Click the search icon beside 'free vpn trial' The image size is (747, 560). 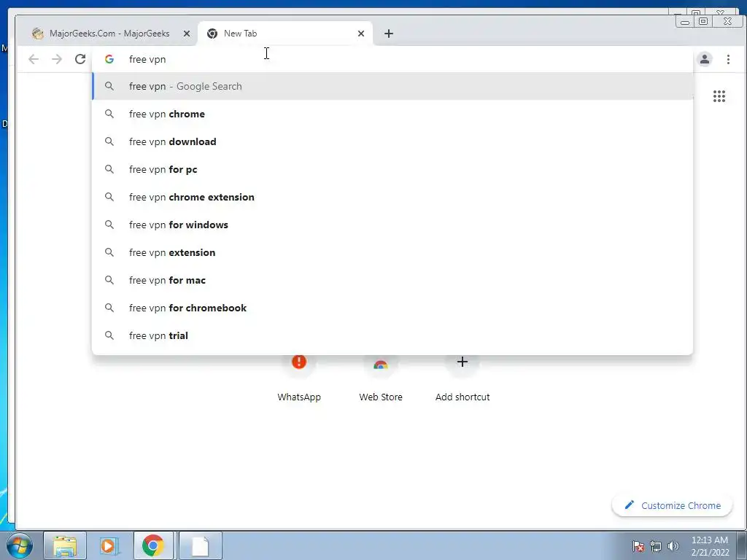(109, 335)
